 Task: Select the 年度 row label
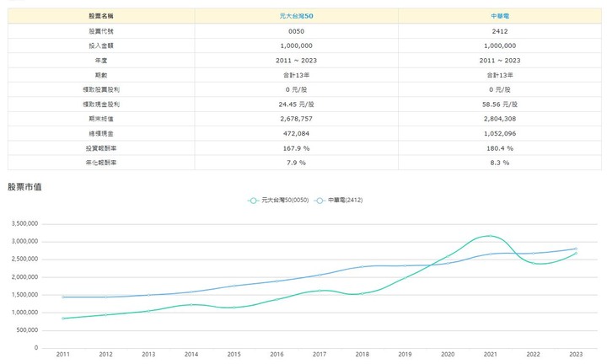click(101, 61)
